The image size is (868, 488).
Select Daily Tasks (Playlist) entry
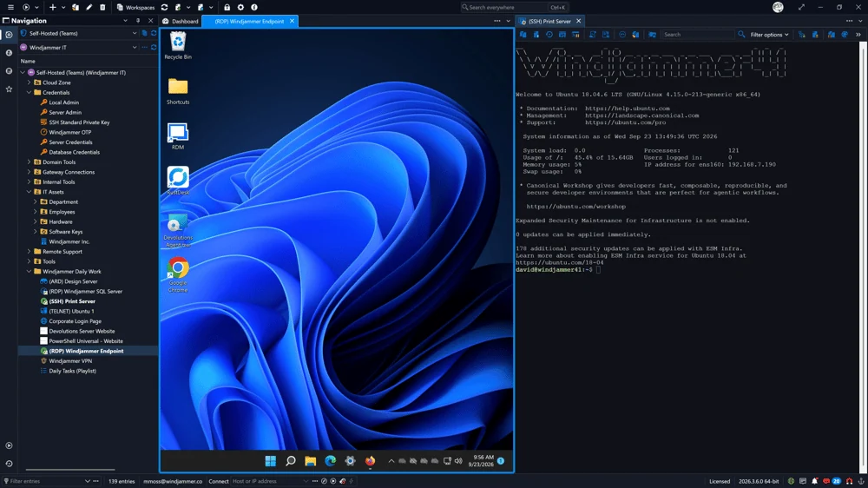pyautogui.click(x=73, y=371)
